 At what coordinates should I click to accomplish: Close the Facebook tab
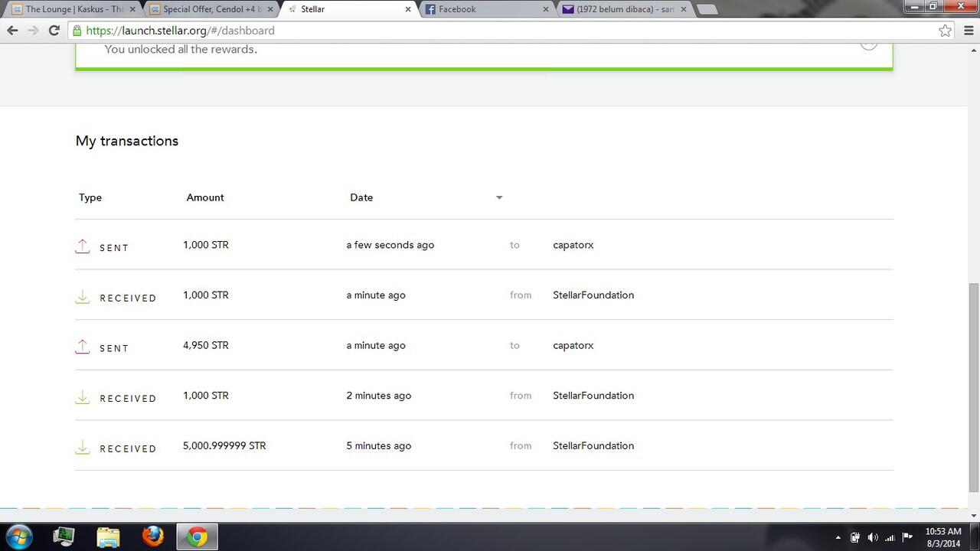click(x=546, y=9)
